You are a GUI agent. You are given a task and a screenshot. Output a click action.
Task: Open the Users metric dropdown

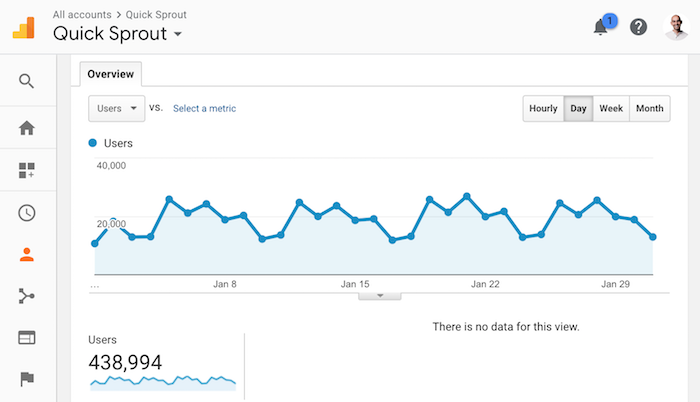coord(117,109)
